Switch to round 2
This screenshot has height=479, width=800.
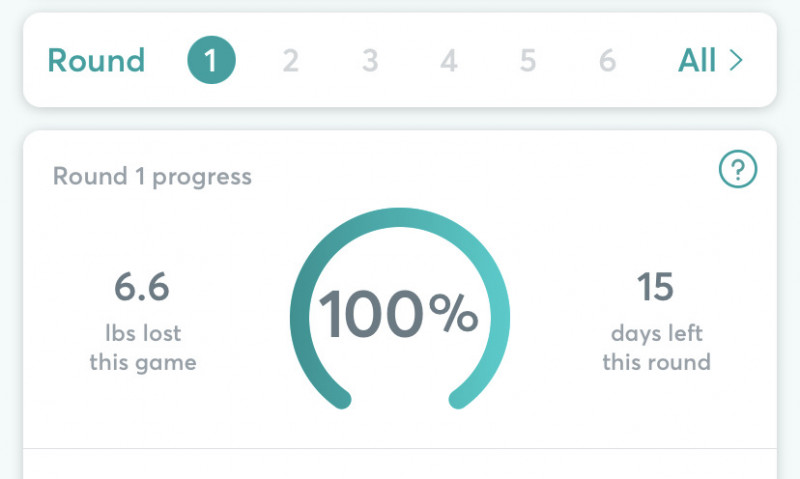(x=290, y=61)
